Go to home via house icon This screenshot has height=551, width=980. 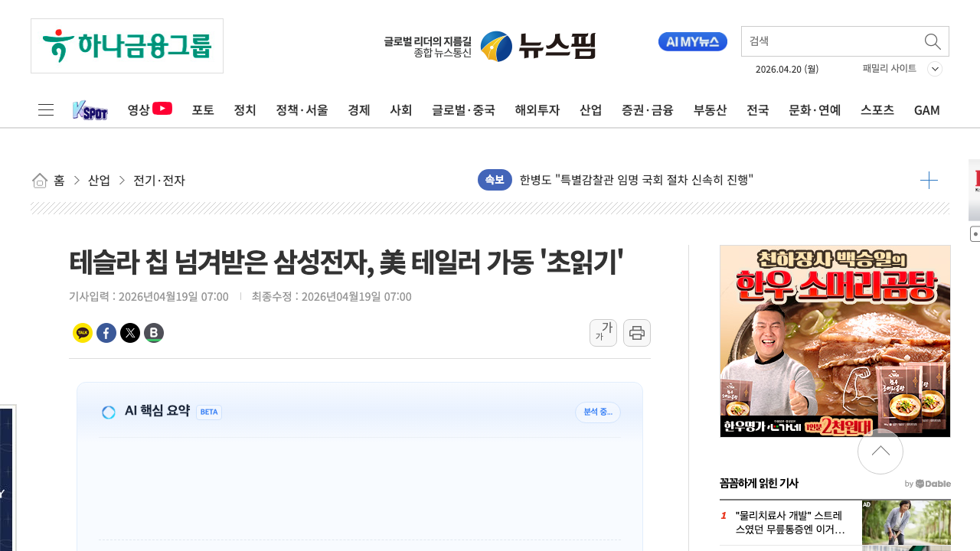point(40,181)
